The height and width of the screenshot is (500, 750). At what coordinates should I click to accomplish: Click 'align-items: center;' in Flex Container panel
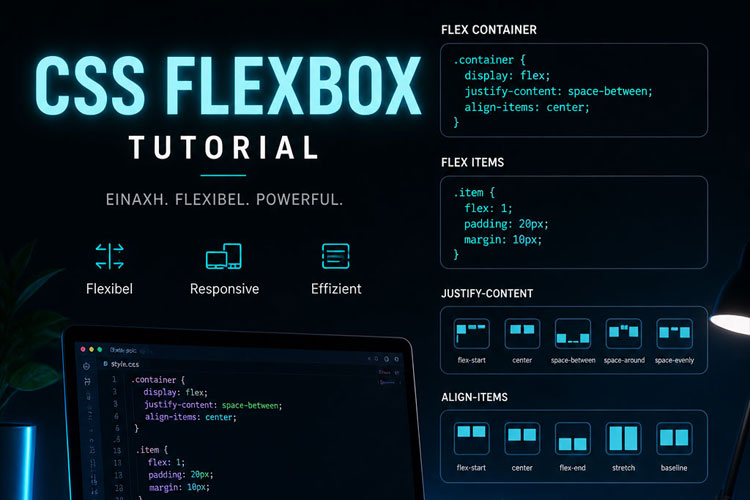pos(527,107)
